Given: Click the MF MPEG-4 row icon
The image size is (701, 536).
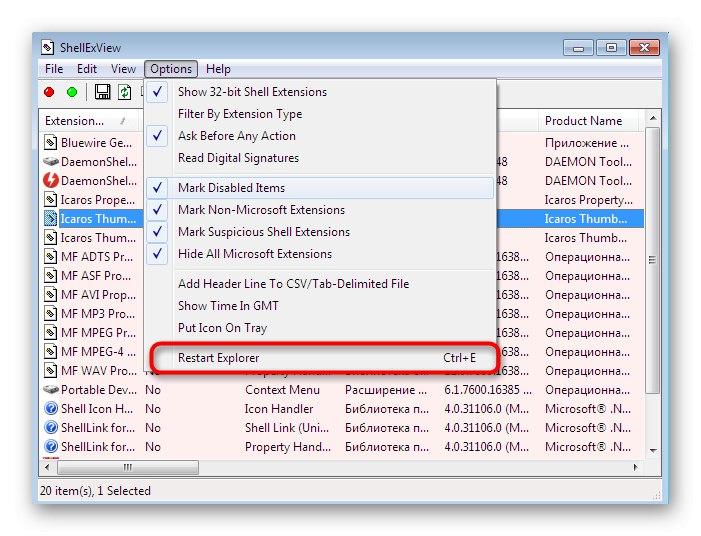Looking at the screenshot, I should pyautogui.click(x=51, y=351).
